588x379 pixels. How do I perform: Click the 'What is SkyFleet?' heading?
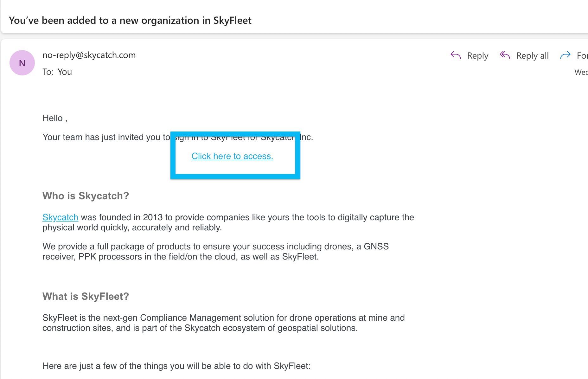86,296
